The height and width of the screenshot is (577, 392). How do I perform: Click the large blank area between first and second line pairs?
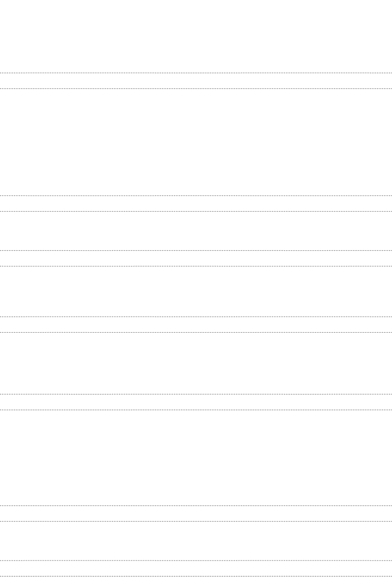196,142
